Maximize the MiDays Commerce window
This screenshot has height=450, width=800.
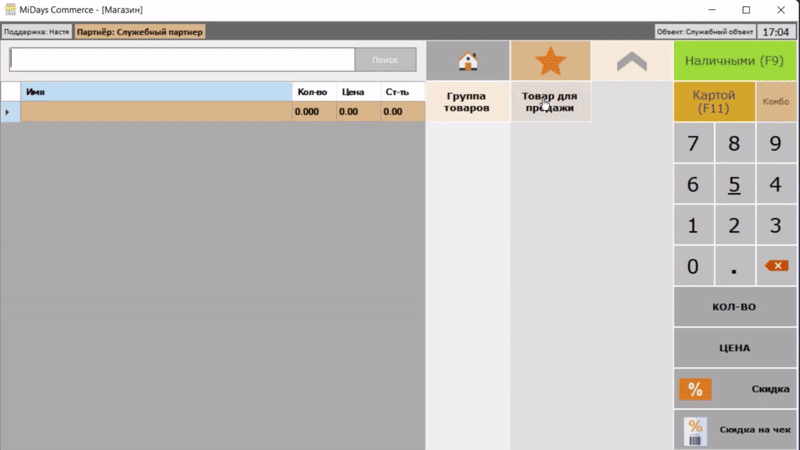click(x=746, y=10)
